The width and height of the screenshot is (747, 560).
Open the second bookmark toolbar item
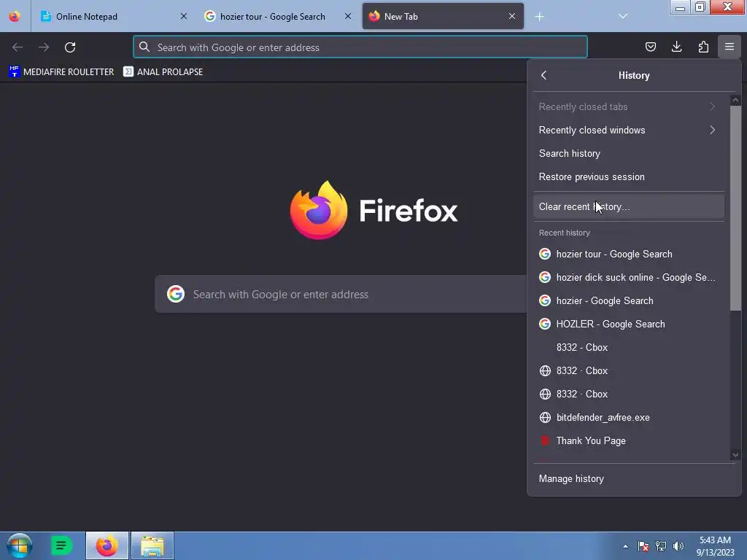[x=163, y=72]
